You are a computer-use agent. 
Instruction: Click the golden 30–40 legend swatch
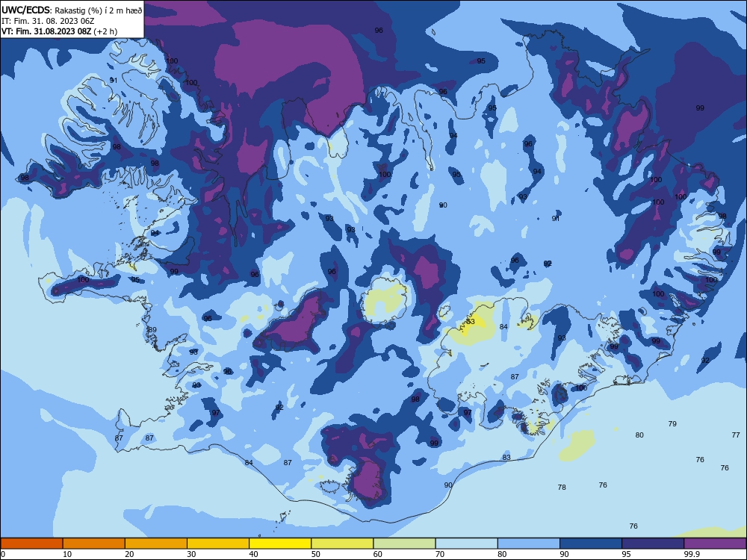[218, 544]
